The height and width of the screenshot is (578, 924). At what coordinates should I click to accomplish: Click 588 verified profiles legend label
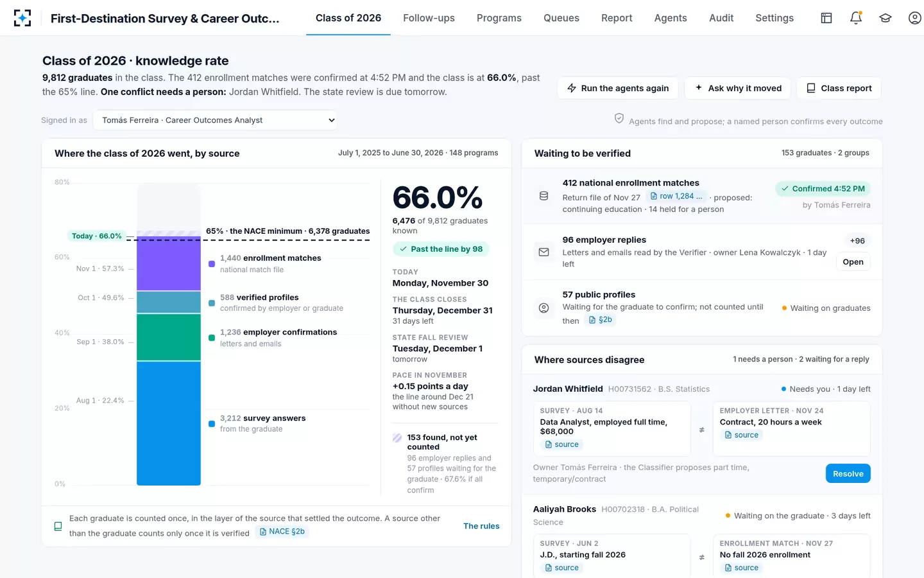[x=259, y=297]
